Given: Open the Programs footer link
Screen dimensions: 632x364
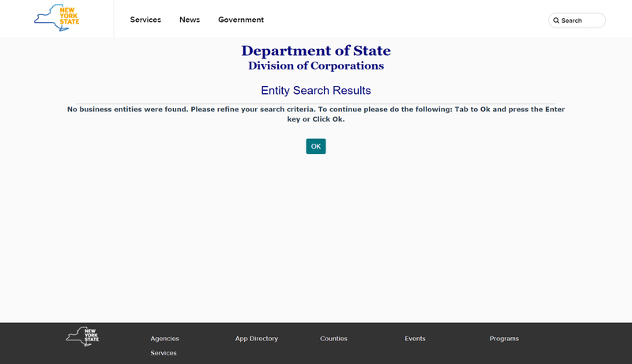Looking at the screenshot, I should pyautogui.click(x=504, y=339).
